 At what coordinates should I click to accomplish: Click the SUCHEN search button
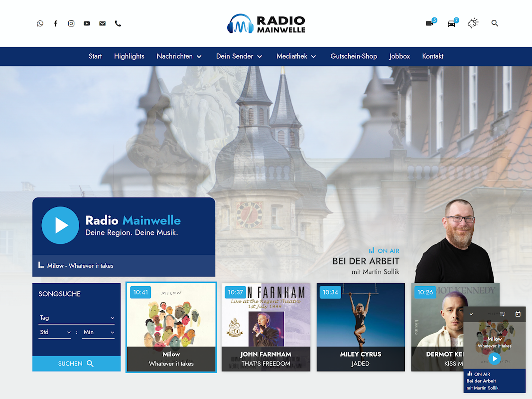(76, 364)
